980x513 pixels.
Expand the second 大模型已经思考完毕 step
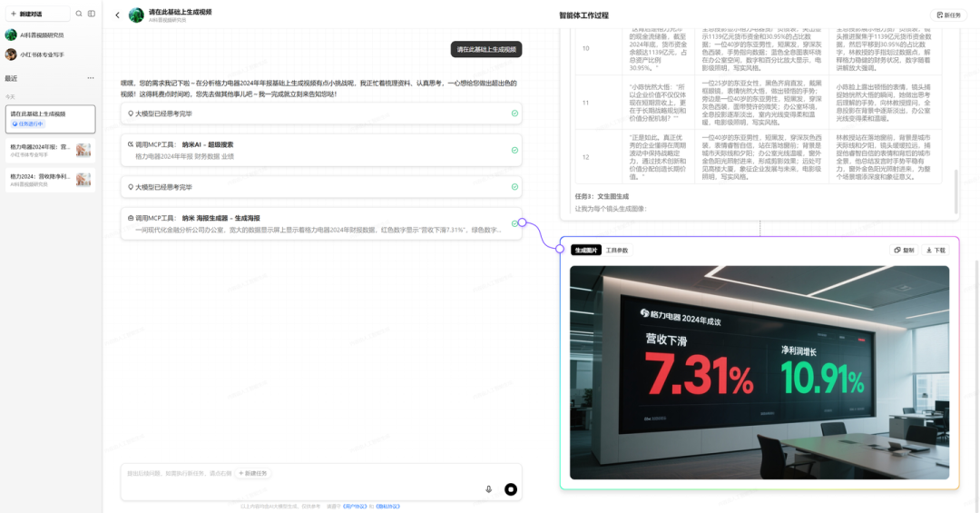pyautogui.click(x=321, y=187)
